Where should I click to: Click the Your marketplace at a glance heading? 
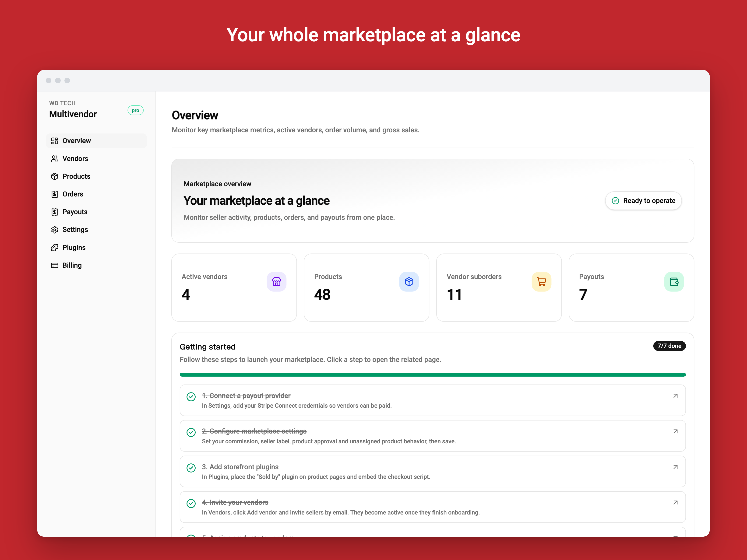click(x=256, y=201)
